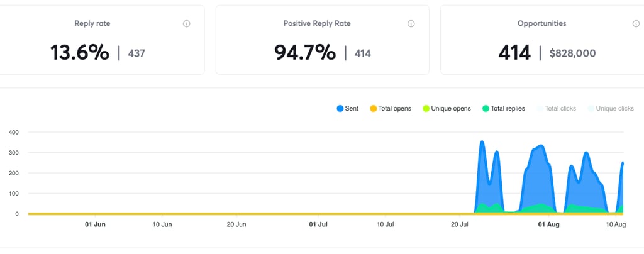The height and width of the screenshot is (254, 644).
Task: Click the 13.6% reply rate value
Action: (x=80, y=53)
